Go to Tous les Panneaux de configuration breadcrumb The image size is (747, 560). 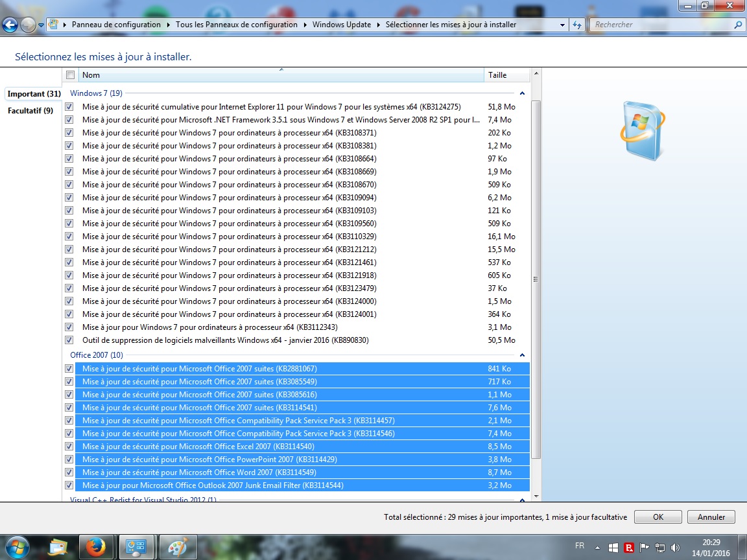tap(236, 25)
